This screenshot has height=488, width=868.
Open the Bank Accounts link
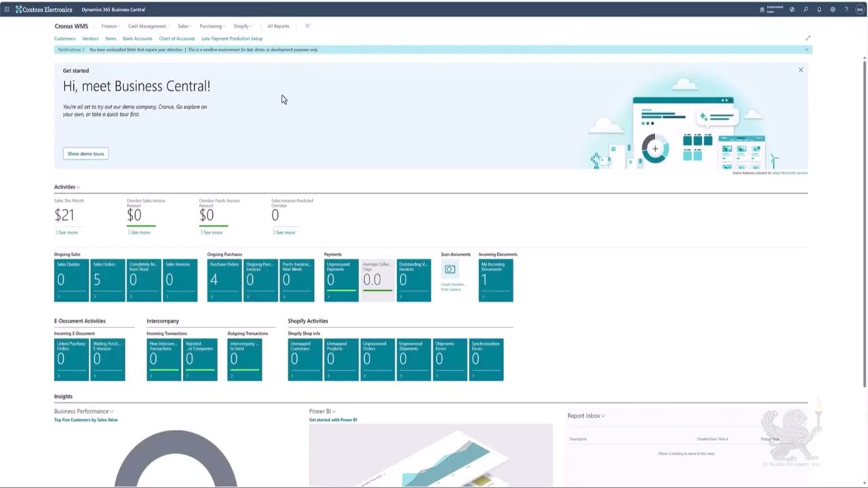tap(138, 39)
